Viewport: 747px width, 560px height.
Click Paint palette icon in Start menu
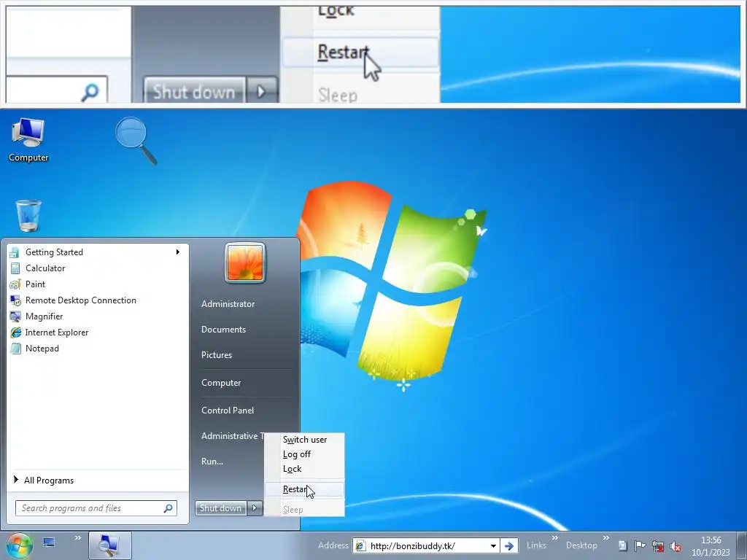click(15, 284)
